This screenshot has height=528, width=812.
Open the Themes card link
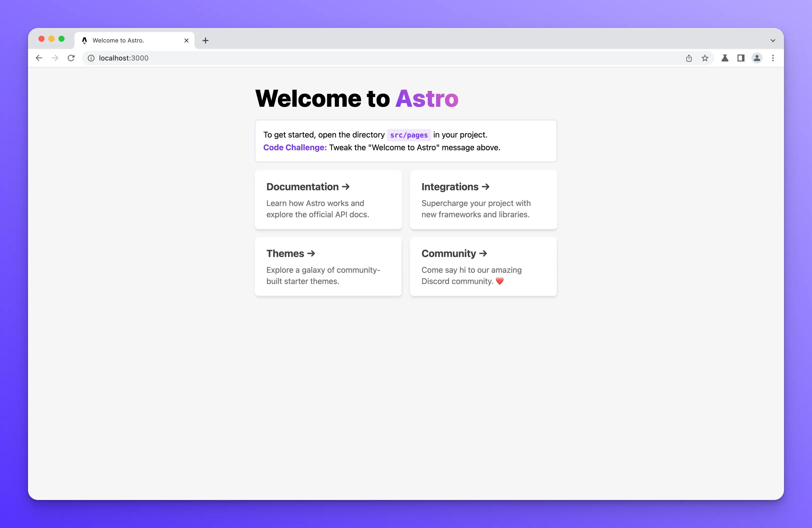(x=328, y=266)
